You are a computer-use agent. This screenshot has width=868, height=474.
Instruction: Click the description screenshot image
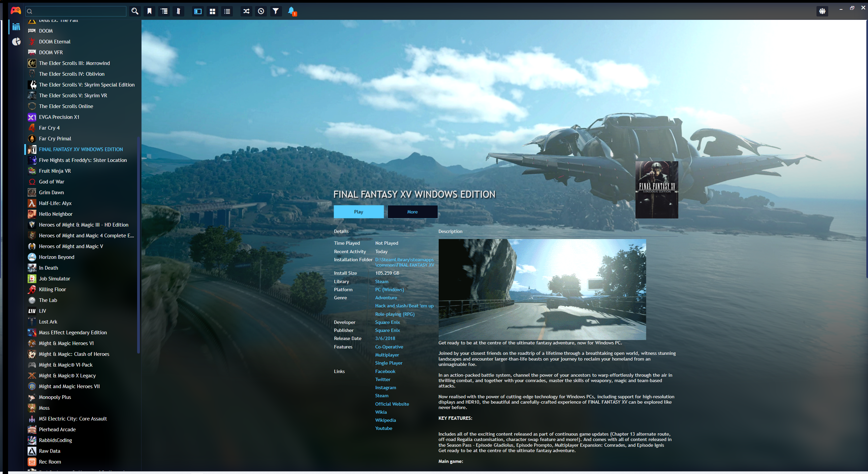pos(542,289)
